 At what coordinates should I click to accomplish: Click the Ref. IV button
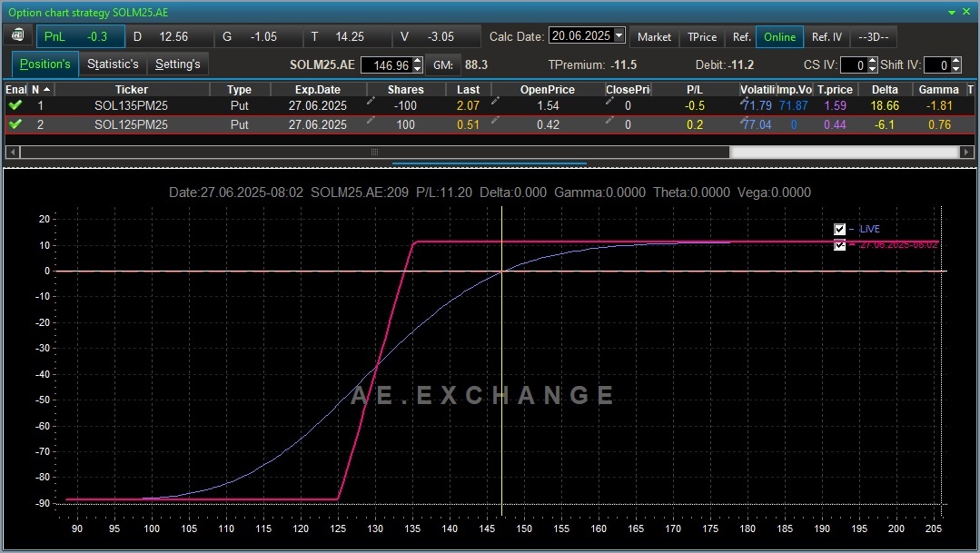[x=827, y=37]
